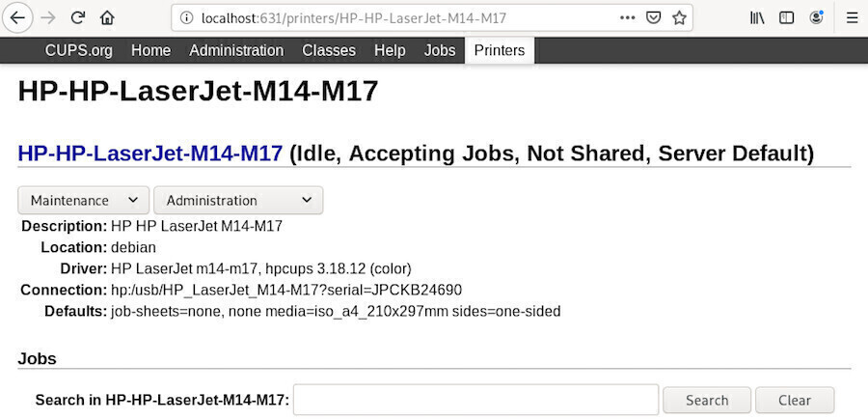Show the sidebar panel icon
The image size is (868, 420).
(787, 17)
